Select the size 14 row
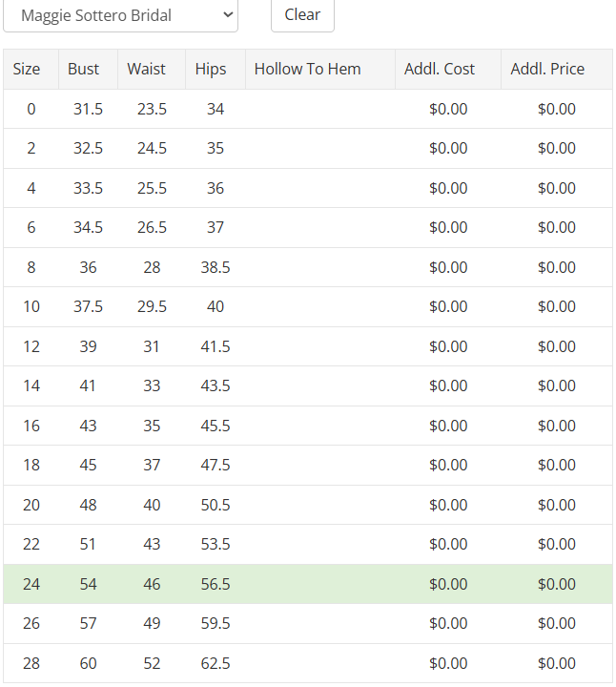The height and width of the screenshot is (687, 616). tap(308, 386)
